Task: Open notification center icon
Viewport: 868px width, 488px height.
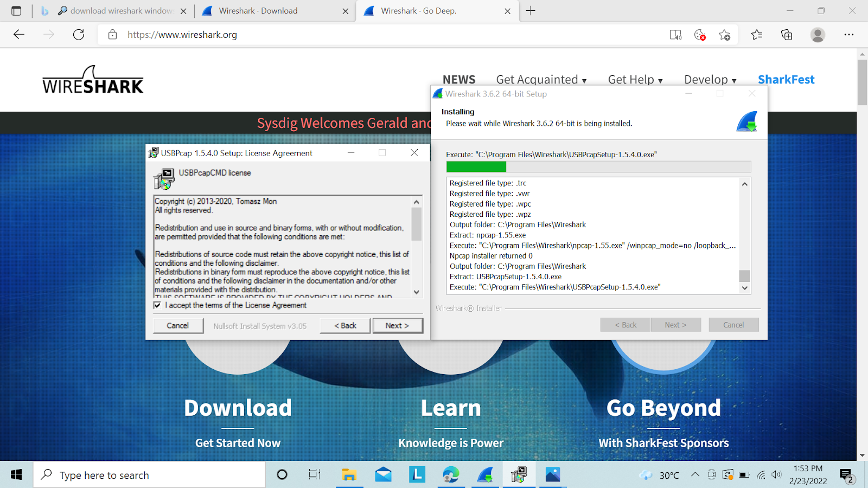Action: [x=847, y=476]
